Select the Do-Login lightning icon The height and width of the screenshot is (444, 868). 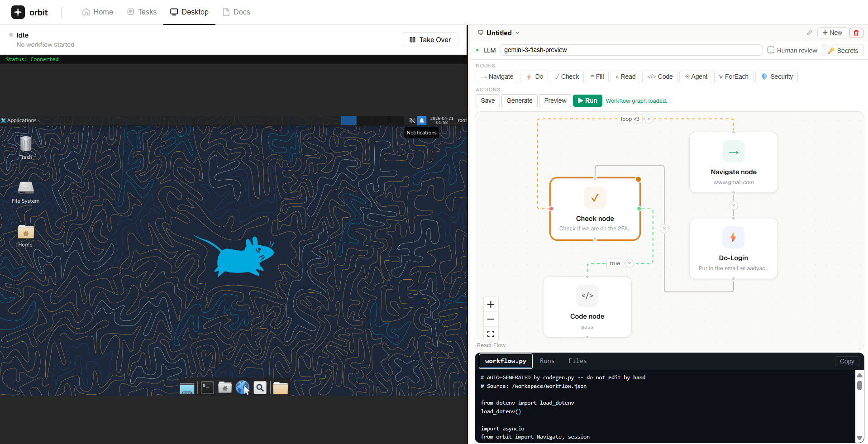tap(733, 237)
